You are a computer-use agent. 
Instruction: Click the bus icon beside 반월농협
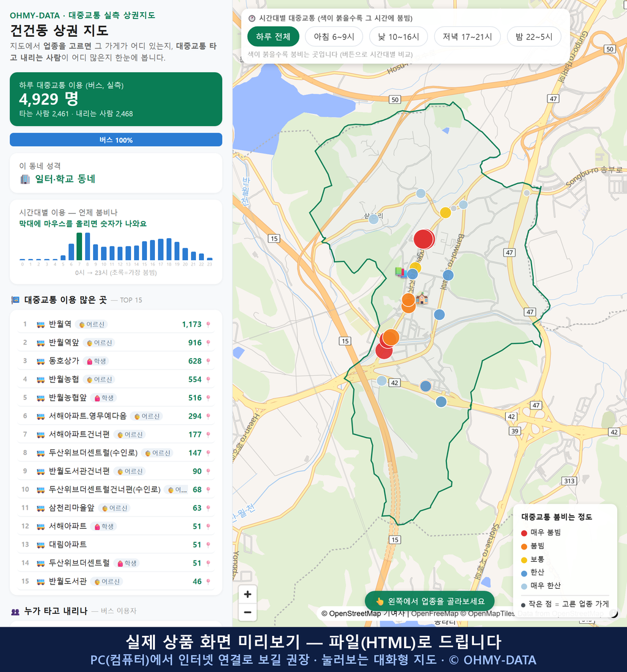click(x=41, y=379)
